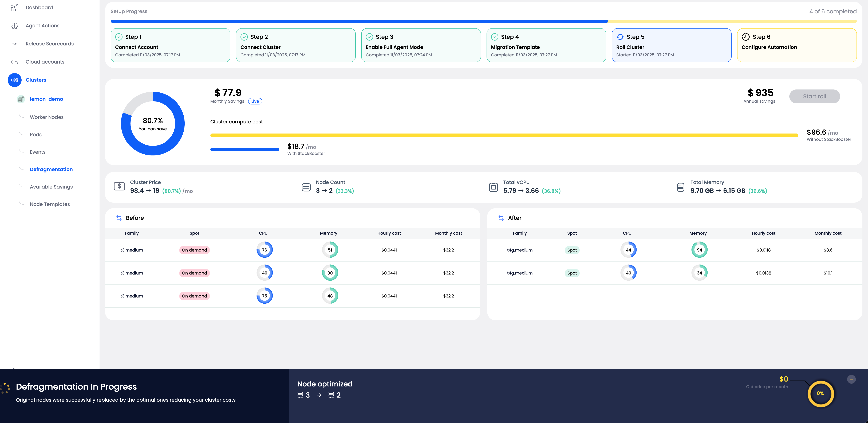The image size is (868, 423).
Task: Click the 80.7% savings donut chart
Action: pos(153,124)
